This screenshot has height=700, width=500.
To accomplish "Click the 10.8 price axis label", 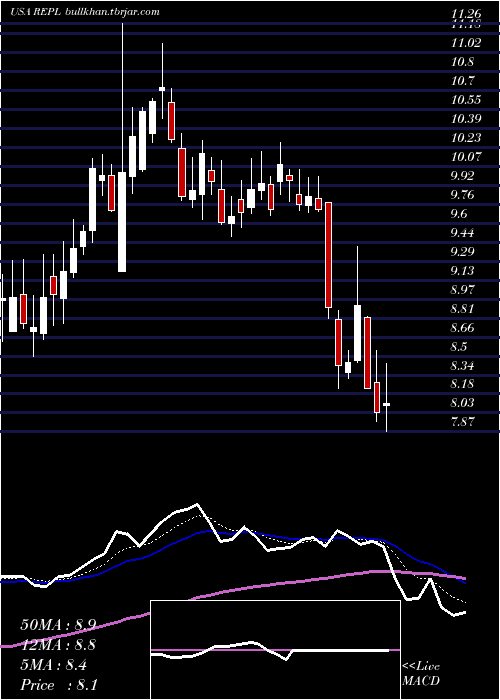I will pyautogui.click(x=462, y=62).
